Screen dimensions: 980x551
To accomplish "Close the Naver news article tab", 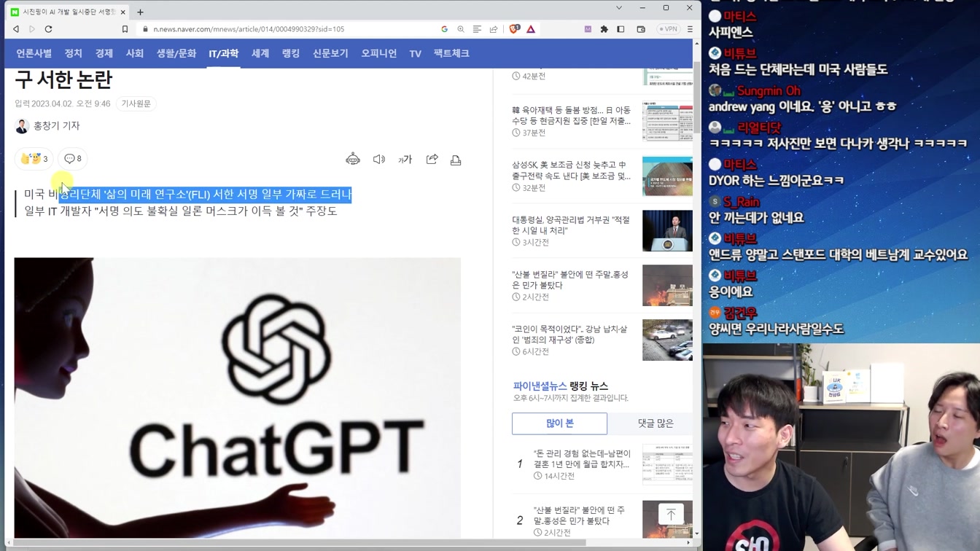I will coord(123,12).
